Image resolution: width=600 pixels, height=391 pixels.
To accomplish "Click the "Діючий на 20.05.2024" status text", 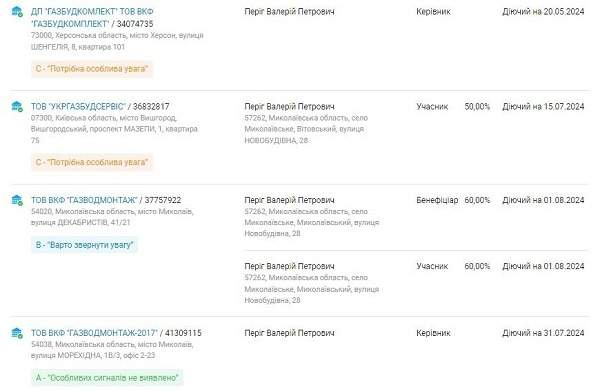I will click(x=543, y=11).
